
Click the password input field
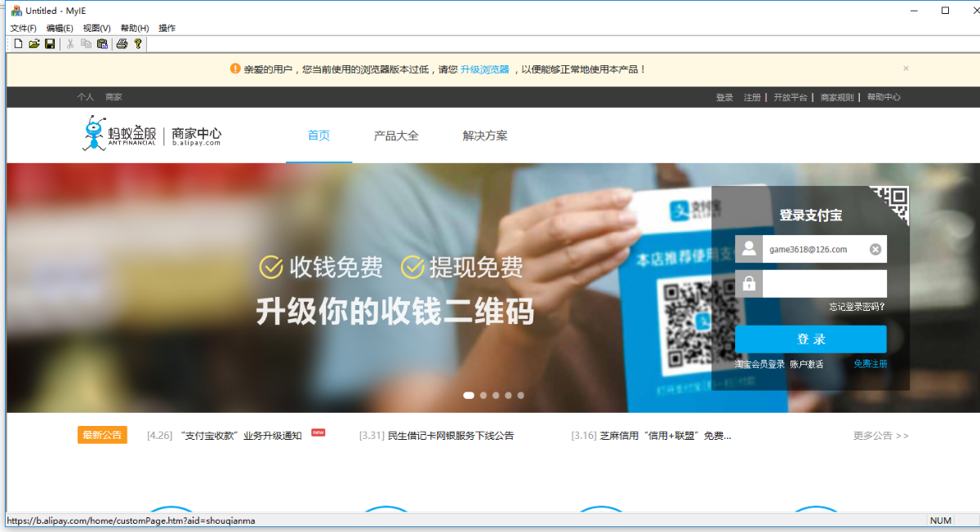click(825, 284)
